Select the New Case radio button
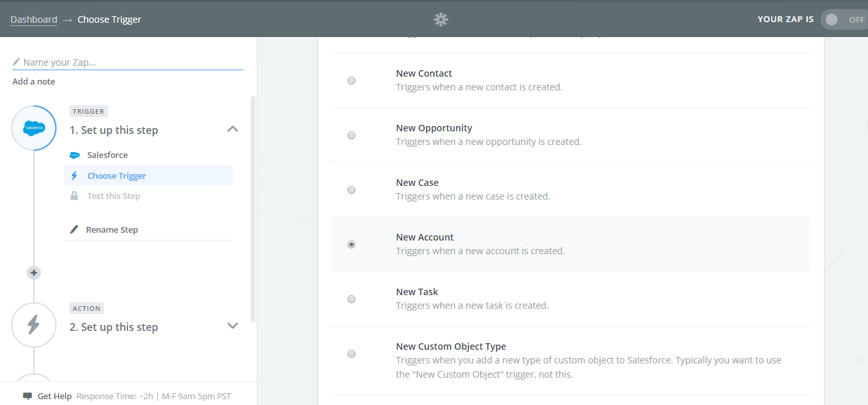868x405 pixels. (351, 190)
